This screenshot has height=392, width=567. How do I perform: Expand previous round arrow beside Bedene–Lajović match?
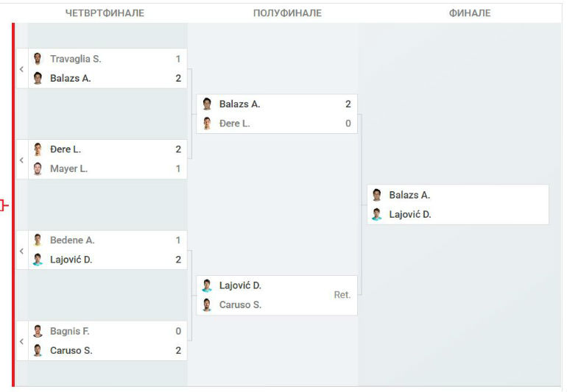point(21,250)
